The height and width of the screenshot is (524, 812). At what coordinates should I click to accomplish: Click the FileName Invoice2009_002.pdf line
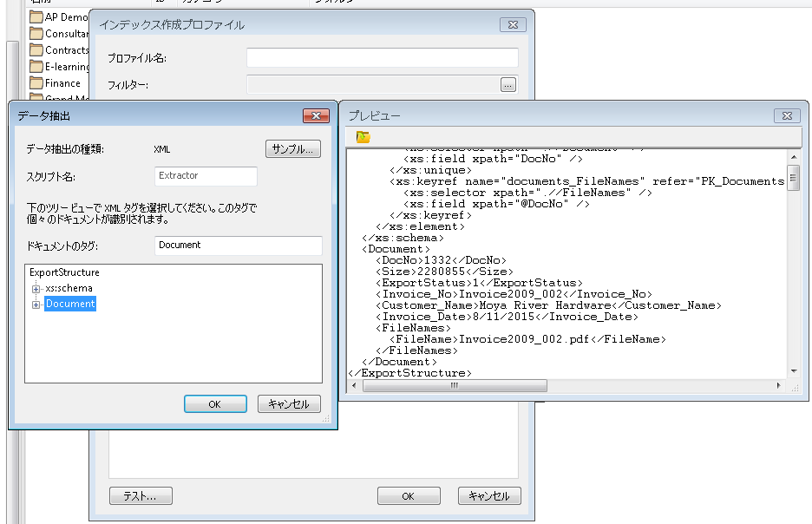(x=527, y=339)
